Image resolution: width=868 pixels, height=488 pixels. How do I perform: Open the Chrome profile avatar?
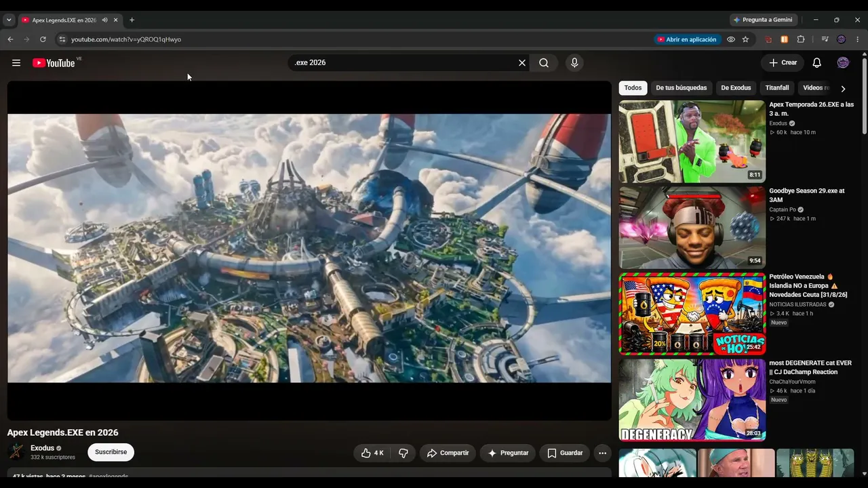pos(842,39)
